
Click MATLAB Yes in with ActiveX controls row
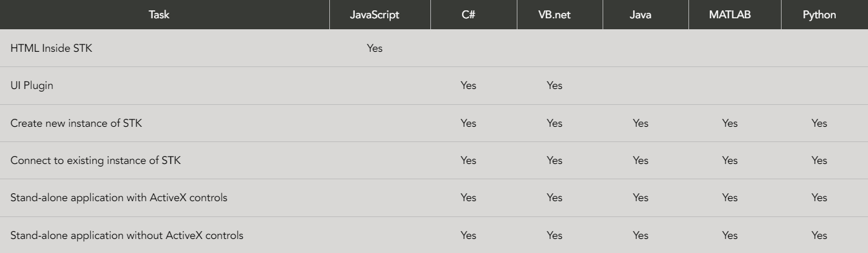(x=730, y=198)
